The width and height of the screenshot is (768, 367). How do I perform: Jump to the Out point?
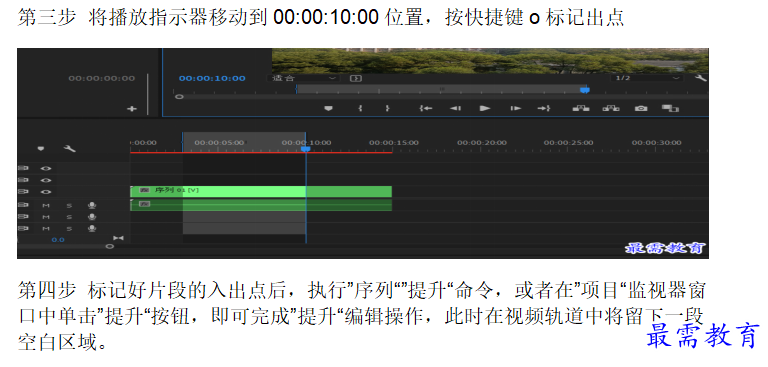[544, 108]
